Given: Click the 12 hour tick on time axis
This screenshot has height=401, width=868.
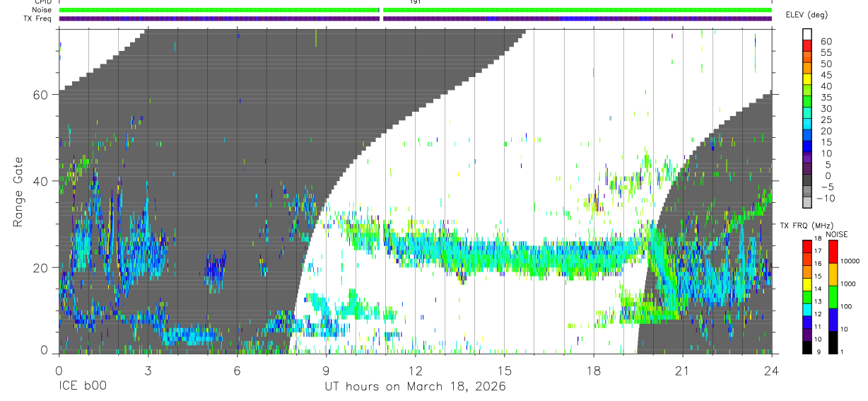Looking at the screenshot, I should (416, 370).
